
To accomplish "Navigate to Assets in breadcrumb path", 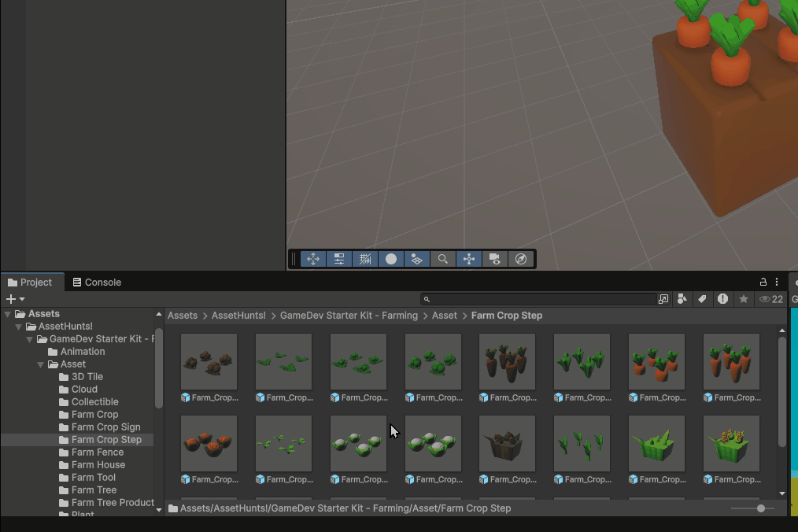I will [x=183, y=316].
